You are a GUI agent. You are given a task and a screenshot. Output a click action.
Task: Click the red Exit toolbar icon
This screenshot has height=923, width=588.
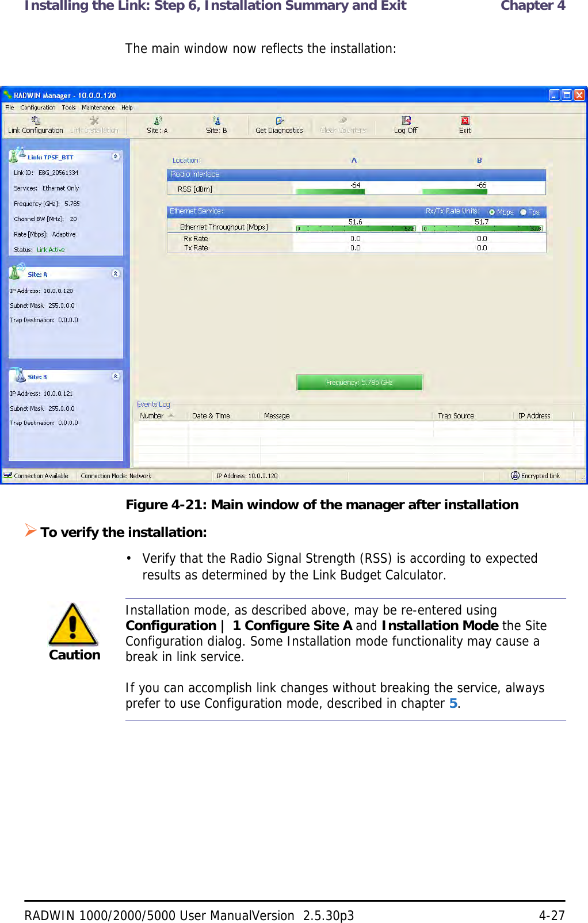click(x=465, y=120)
